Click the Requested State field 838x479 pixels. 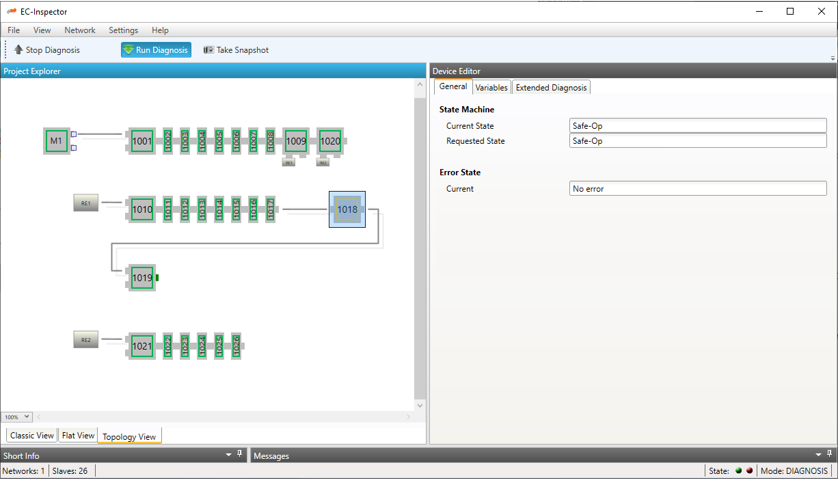[x=697, y=141]
